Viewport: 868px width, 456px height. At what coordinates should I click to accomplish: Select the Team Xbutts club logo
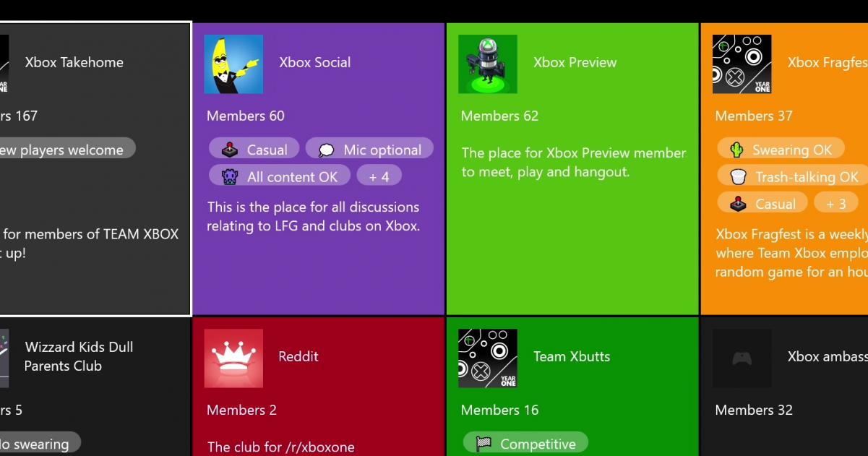pyautogui.click(x=488, y=358)
